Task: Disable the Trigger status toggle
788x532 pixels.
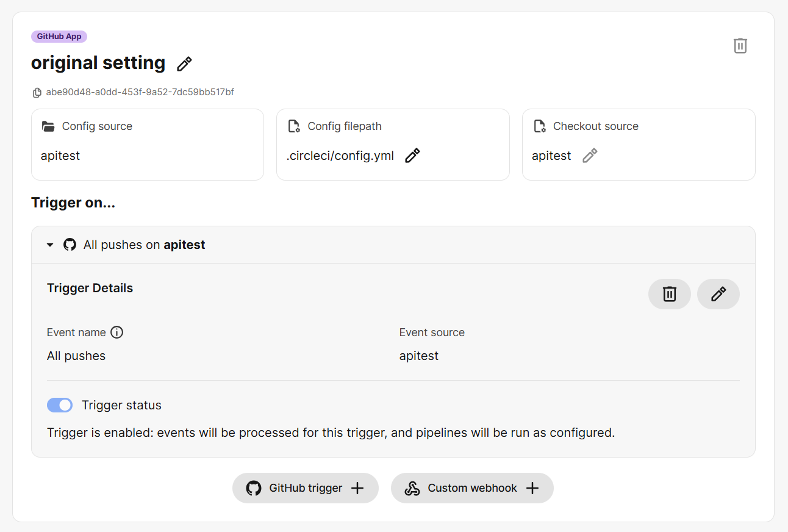Action: click(x=60, y=405)
